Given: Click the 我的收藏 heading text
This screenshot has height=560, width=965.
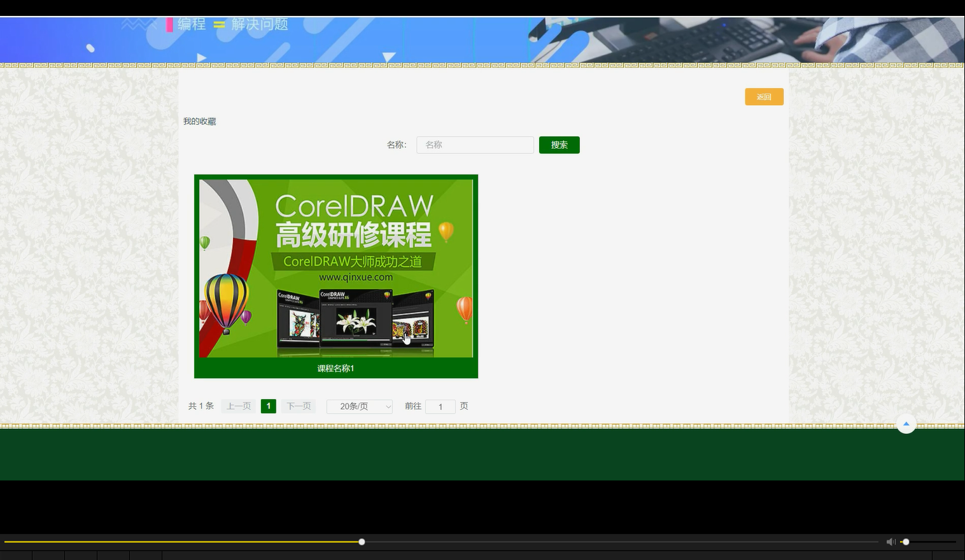Looking at the screenshot, I should click(x=200, y=122).
